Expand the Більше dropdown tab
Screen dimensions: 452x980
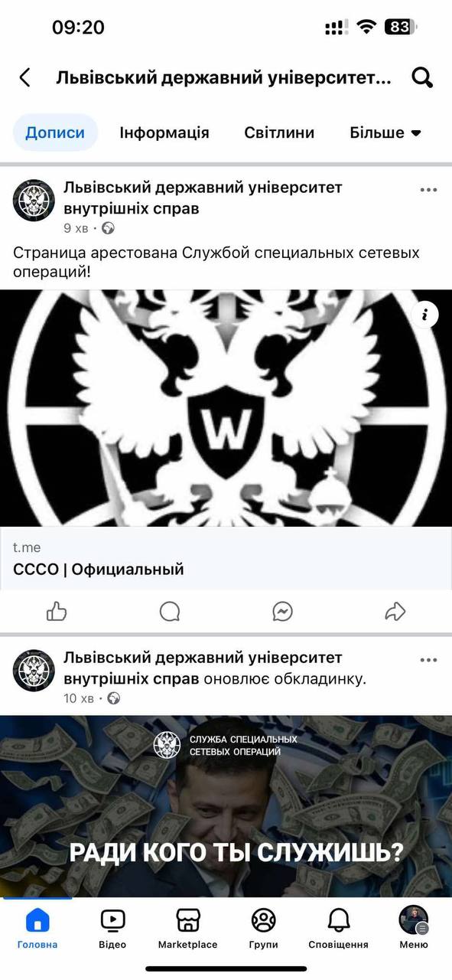pyautogui.click(x=385, y=132)
